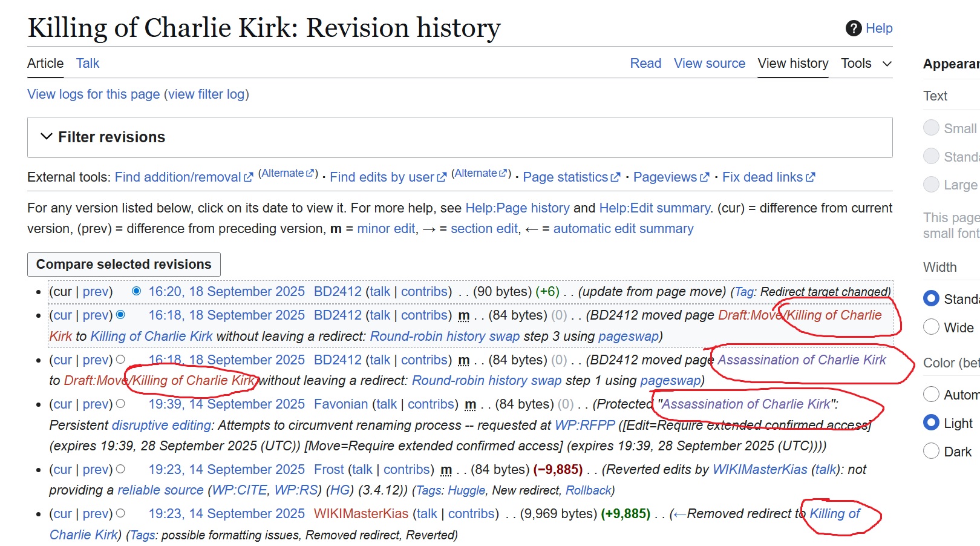Viewport: 980px width, 546px height.
Task: Select the View history tab
Action: coord(793,64)
